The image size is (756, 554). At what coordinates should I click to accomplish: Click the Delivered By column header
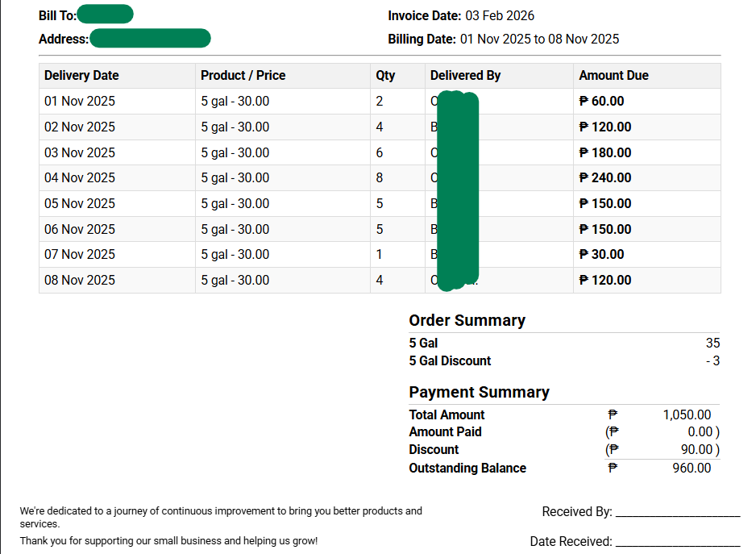[x=465, y=76]
